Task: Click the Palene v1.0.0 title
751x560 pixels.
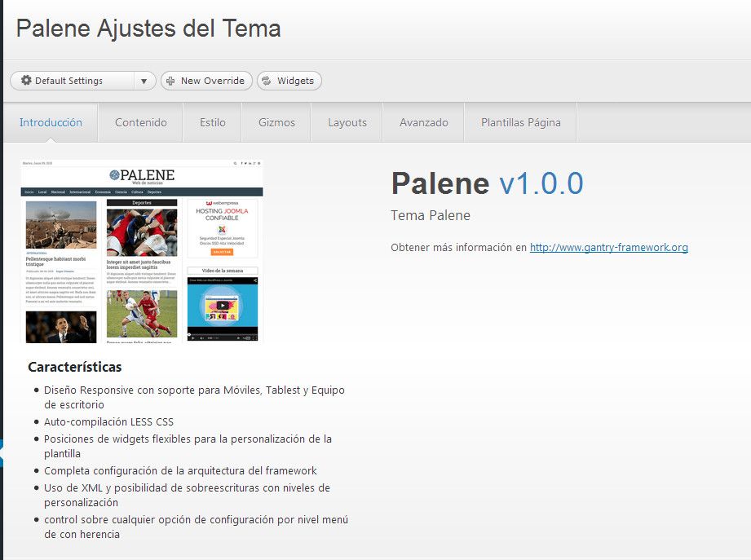Action: pyautogui.click(x=487, y=183)
